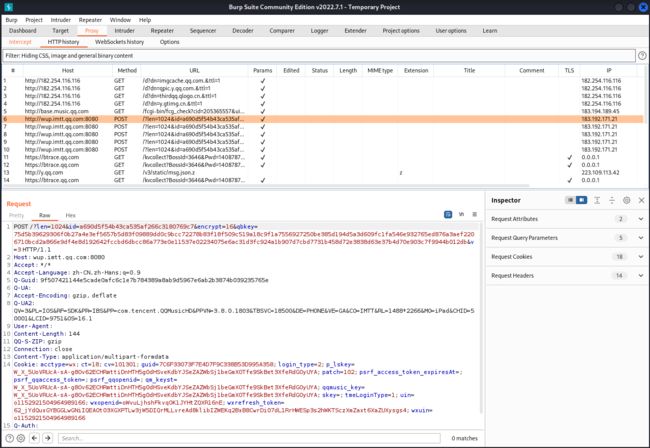Viewport: 650px width, 448px height.
Task: Switch request view to Hex
Action: tap(70, 215)
